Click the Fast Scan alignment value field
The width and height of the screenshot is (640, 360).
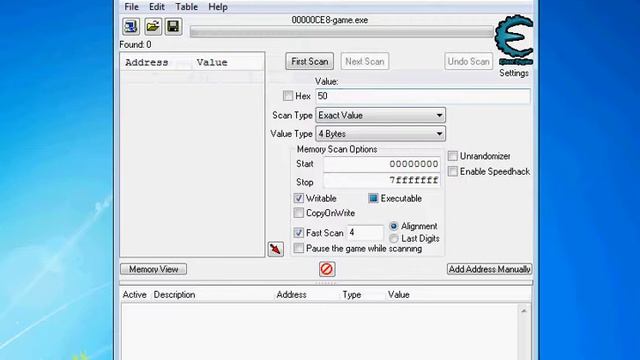click(x=365, y=233)
